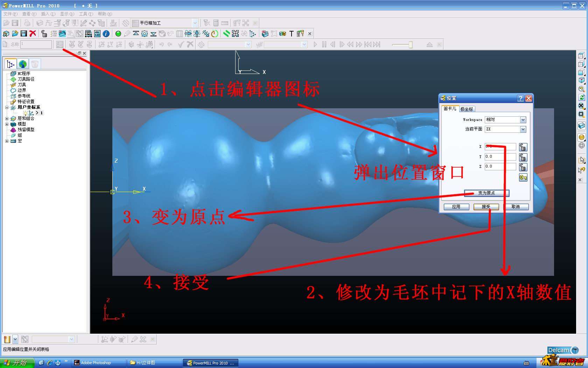The height and width of the screenshot is (368, 588).
Task: Select the explorer tree view icon
Action: [10, 64]
